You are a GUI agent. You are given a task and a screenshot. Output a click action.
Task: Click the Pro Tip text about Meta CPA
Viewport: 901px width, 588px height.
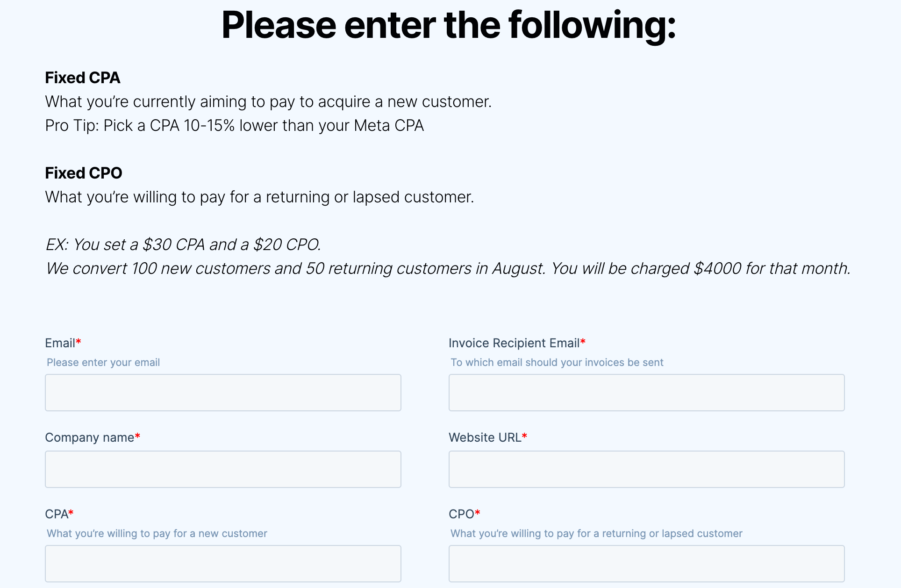(x=234, y=125)
